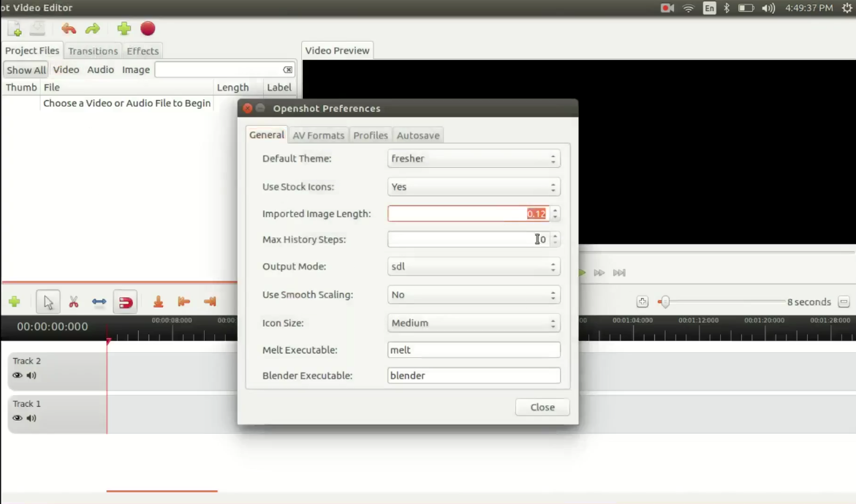Screen dimensions: 856x504
Task: Open the volume icon in system tray
Action: 768,8
